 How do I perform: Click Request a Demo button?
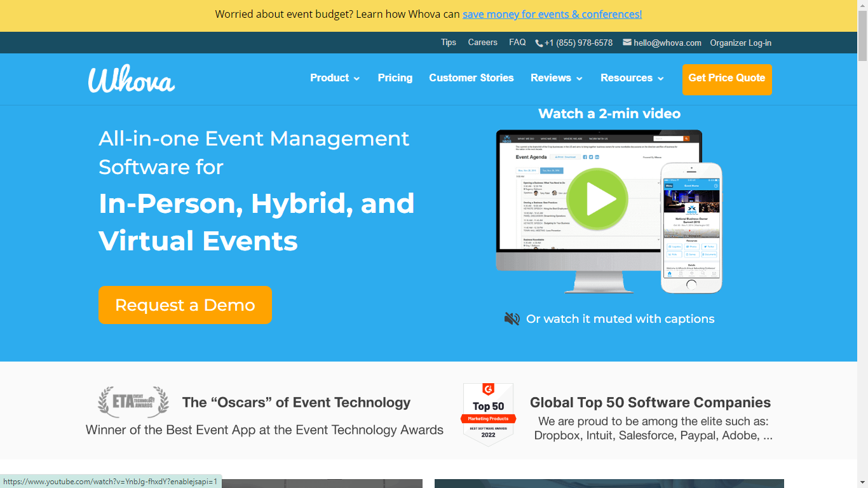pos(185,305)
